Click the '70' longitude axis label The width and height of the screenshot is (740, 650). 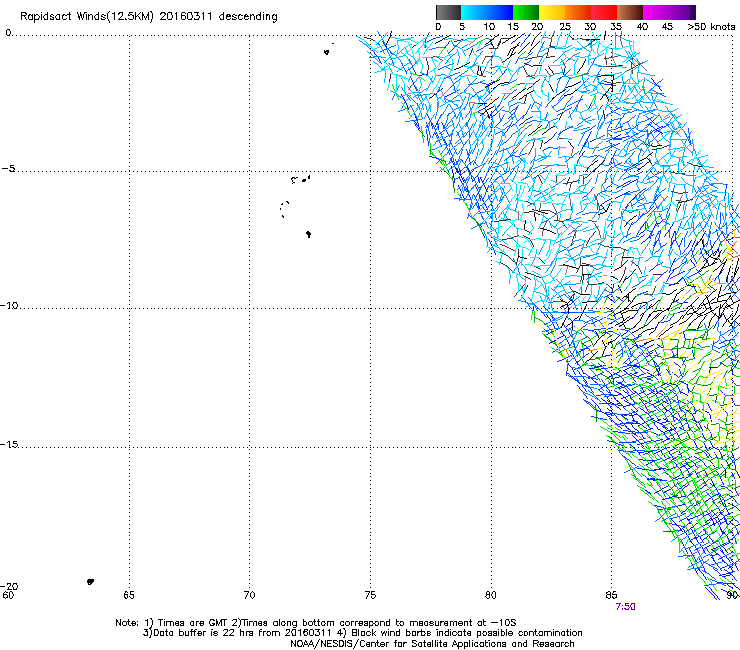tap(249, 595)
